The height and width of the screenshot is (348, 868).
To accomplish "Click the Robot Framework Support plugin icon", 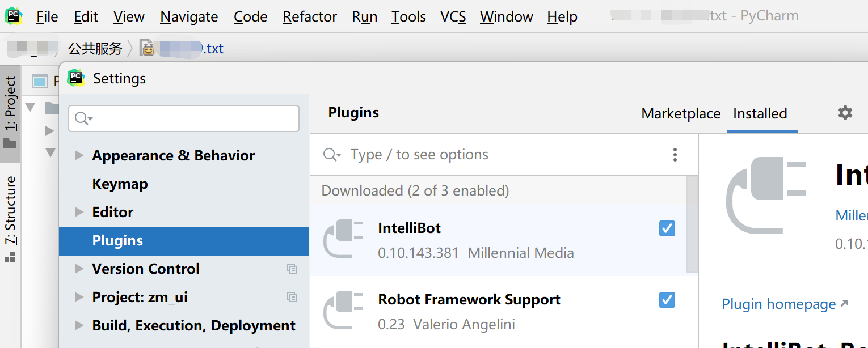I will point(343,311).
